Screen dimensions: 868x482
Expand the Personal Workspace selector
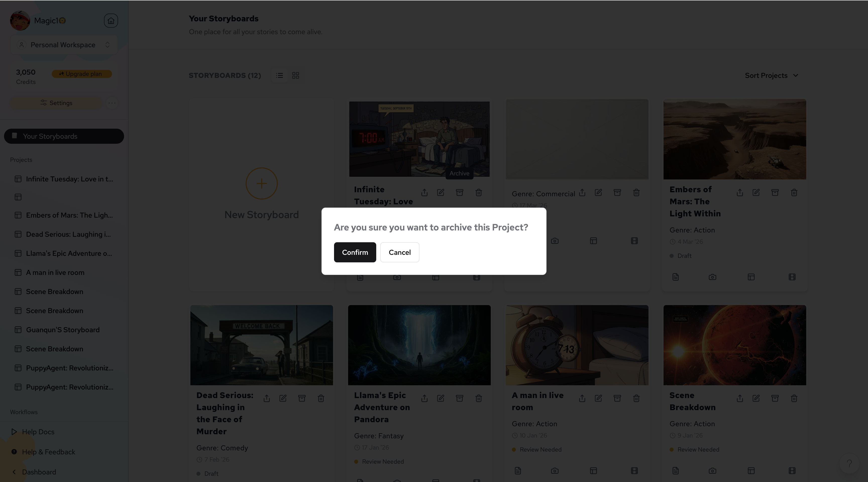coord(64,45)
